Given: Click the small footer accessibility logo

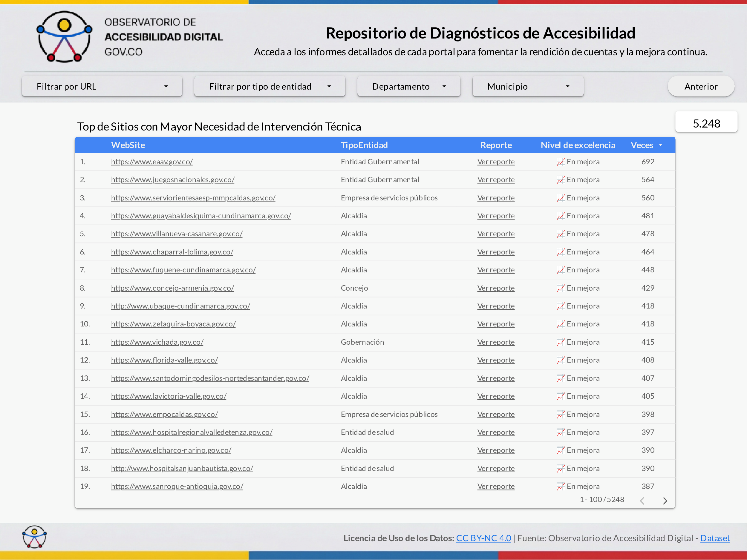Looking at the screenshot, I should click(x=34, y=536).
